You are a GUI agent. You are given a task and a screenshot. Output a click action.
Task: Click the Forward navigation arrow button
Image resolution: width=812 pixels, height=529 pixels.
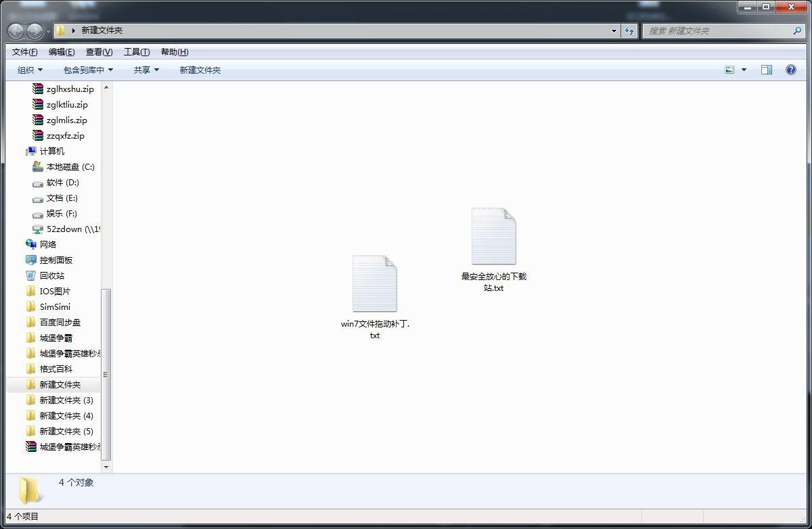[34, 31]
